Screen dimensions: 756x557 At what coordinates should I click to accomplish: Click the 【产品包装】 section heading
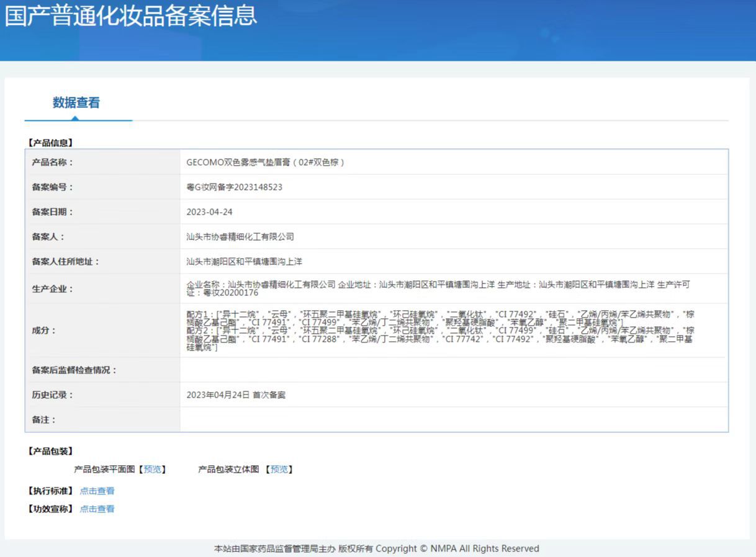[50, 451]
